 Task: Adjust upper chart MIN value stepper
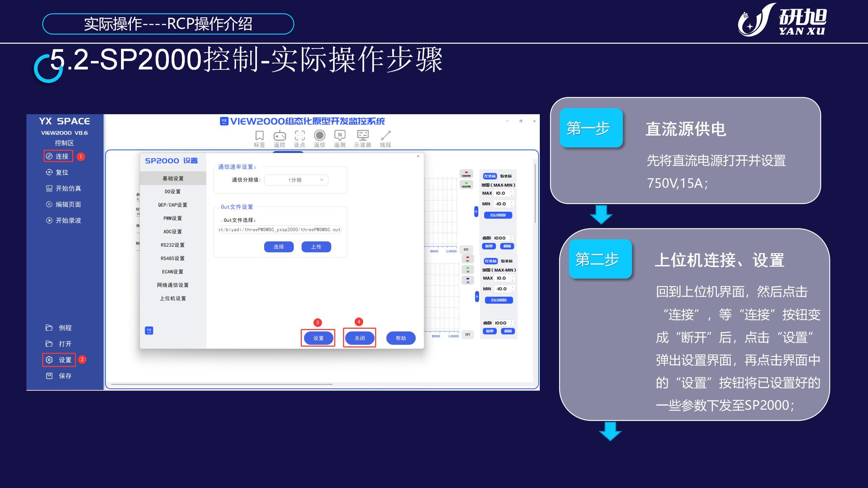512,204
